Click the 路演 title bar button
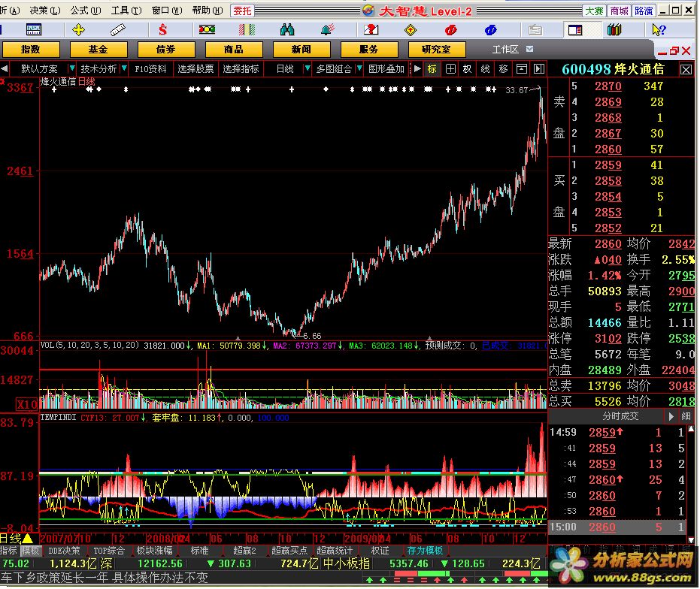This screenshot has width=700, height=589. click(644, 11)
